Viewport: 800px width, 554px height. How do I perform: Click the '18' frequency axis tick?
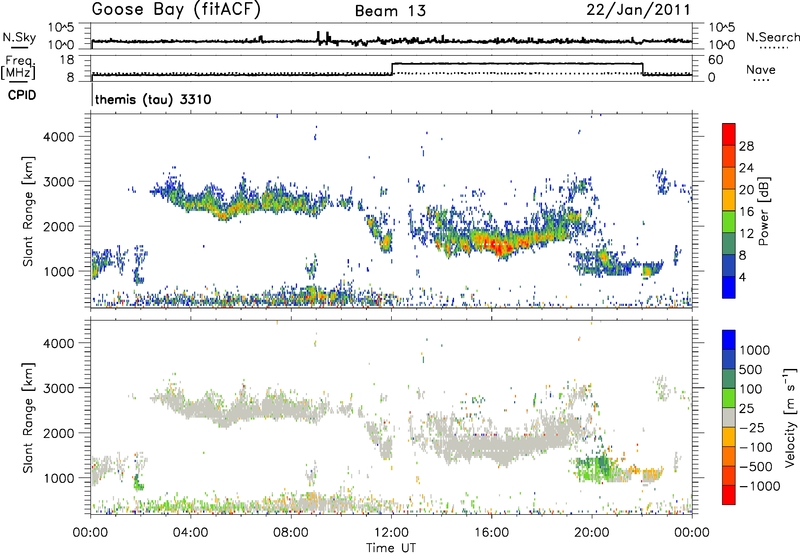pos(67,60)
